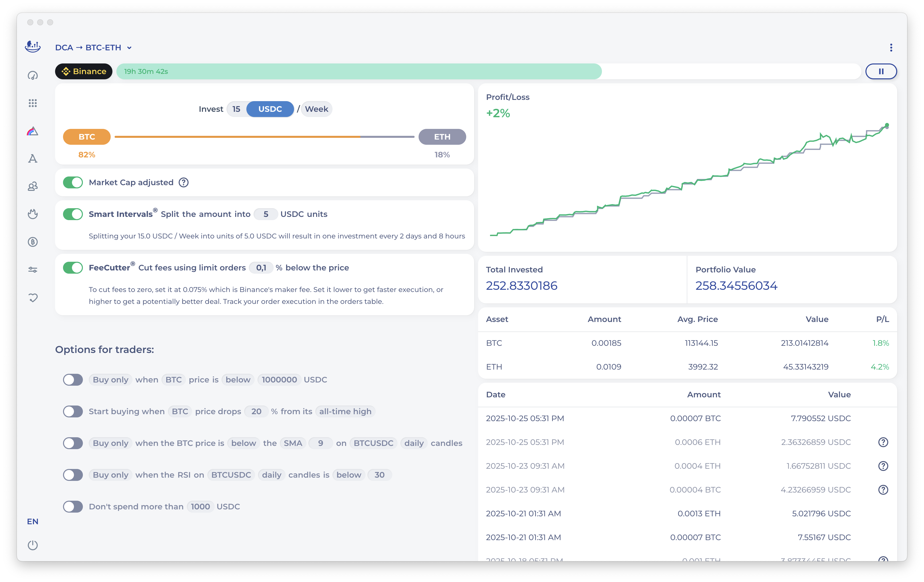Open the Bitcoin coin icon in sidebar
Viewport: 924px width, 582px height.
[x=33, y=242]
